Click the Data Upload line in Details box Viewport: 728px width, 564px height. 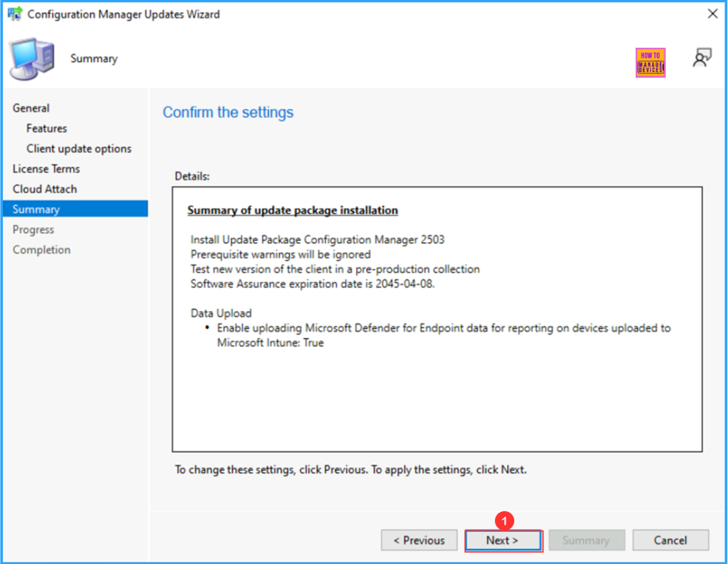(221, 313)
